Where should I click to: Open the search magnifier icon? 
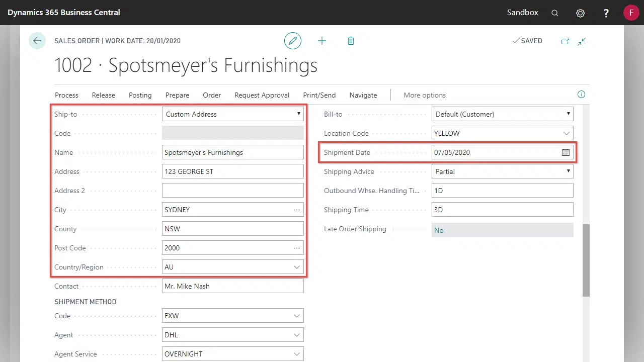tap(555, 13)
